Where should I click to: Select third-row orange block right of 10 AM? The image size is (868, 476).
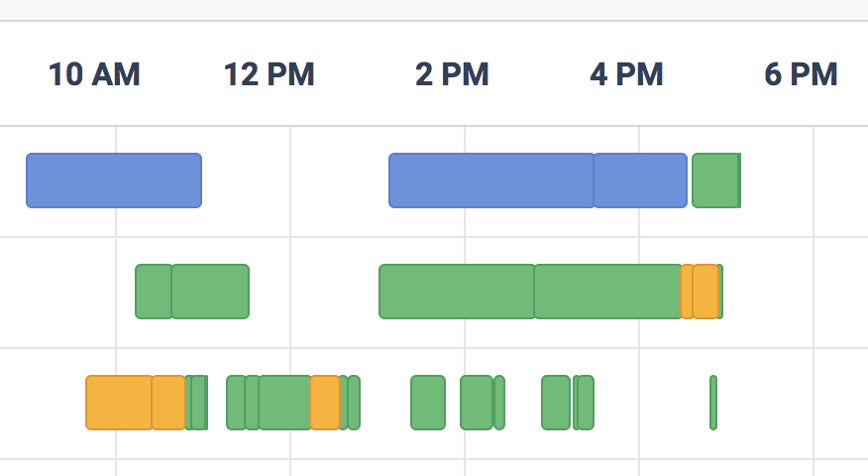(168, 403)
